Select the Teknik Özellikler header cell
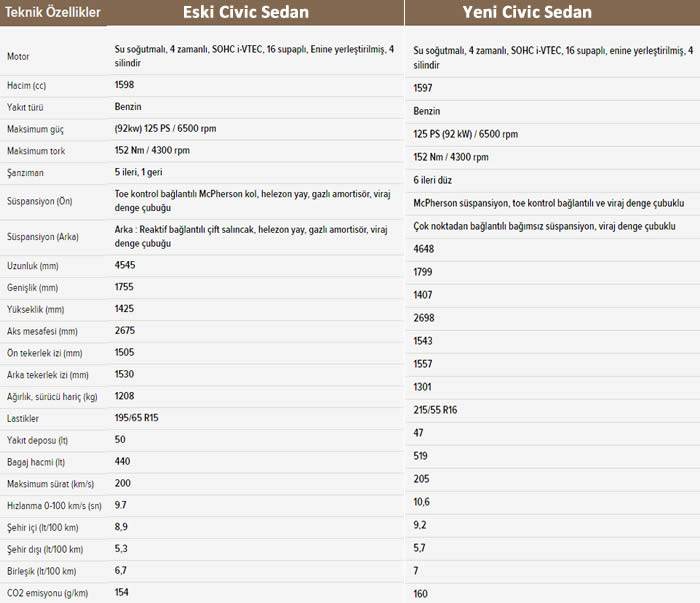Image resolution: width=700 pixels, height=603 pixels. (x=53, y=12)
